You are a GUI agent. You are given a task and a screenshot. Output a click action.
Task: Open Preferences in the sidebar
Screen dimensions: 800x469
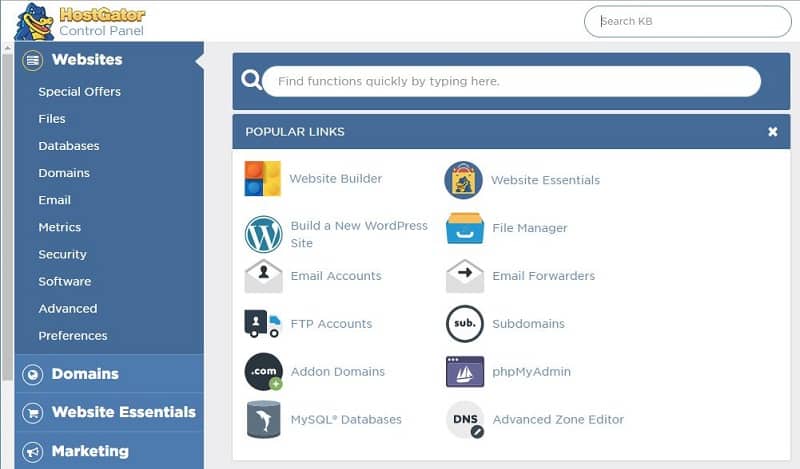(x=73, y=335)
